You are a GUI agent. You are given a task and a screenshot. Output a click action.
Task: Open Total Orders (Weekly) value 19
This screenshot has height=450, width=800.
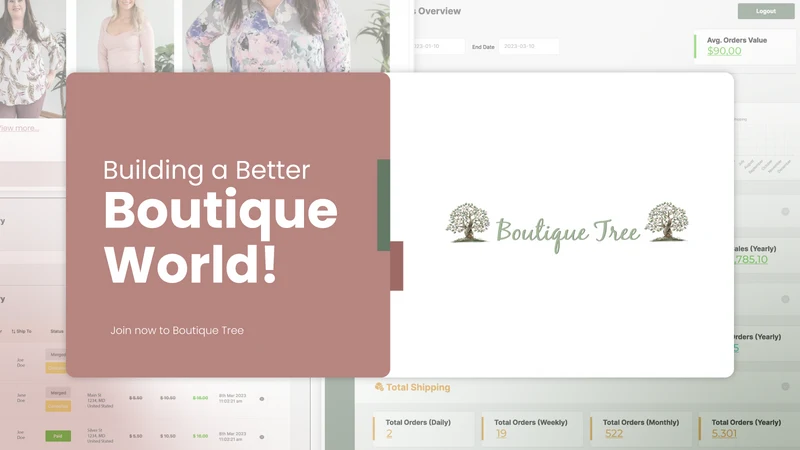[x=501, y=434]
